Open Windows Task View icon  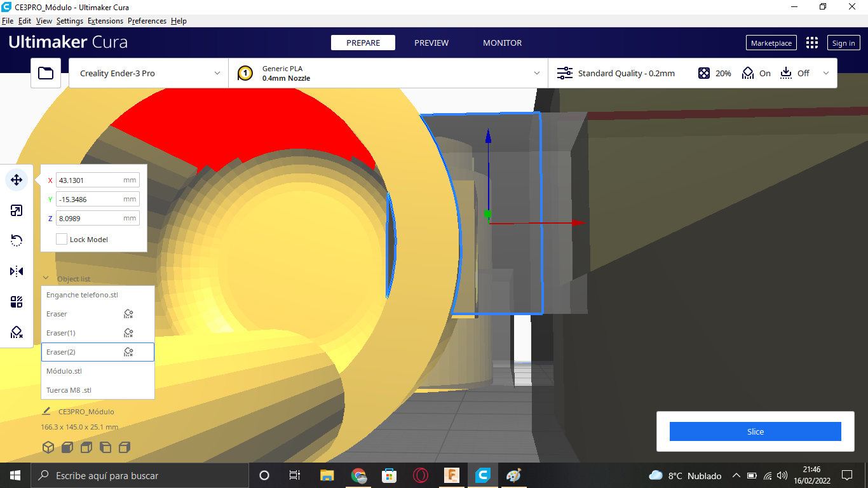[x=294, y=475]
